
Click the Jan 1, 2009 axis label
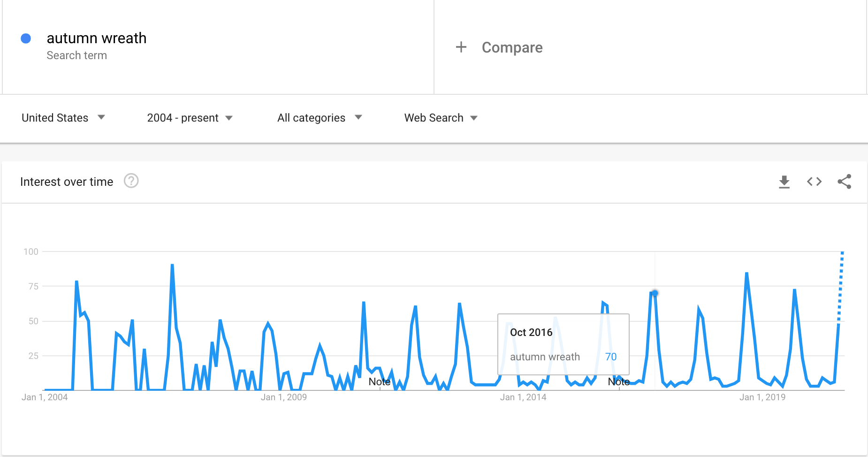click(283, 397)
